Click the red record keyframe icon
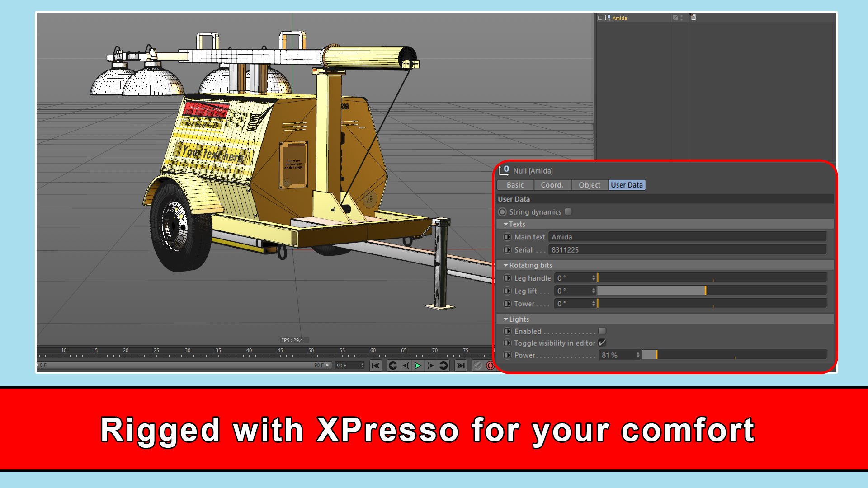Image resolution: width=868 pixels, height=488 pixels. point(490,366)
